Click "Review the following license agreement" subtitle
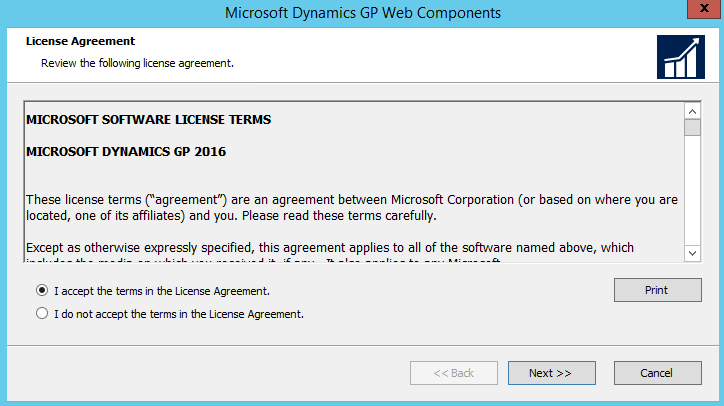Viewport: 724px width, 406px height. point(137,63)
